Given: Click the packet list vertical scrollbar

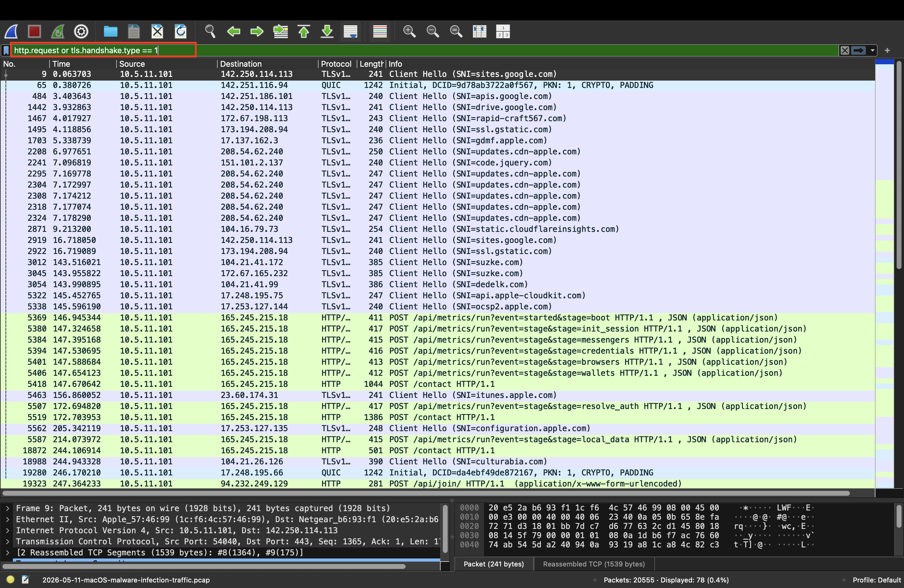Looking at the screenshot, I should coord(899,165).
